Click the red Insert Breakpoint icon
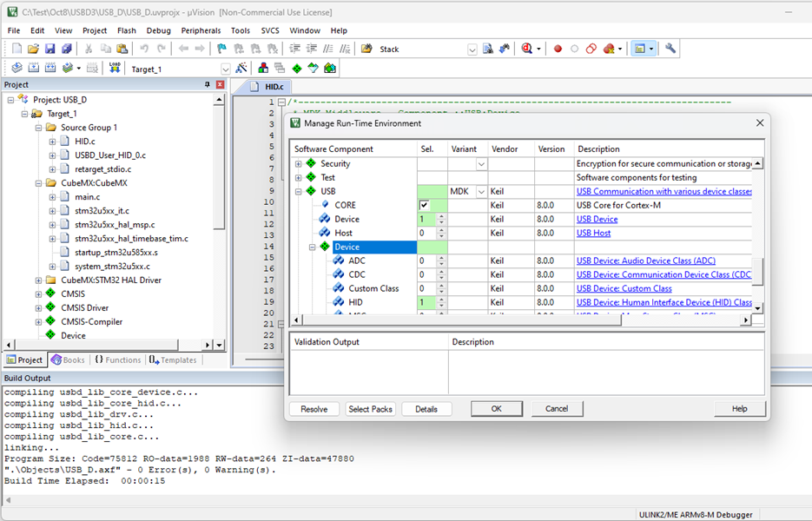This screenshot has width=812, height=521. [x=558, y=49]
